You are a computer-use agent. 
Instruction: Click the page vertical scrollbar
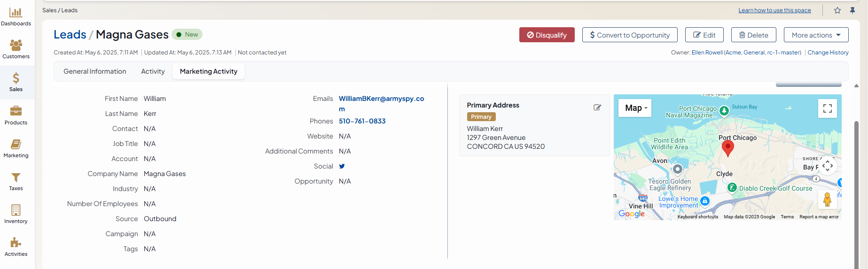(x=856, y=188)
